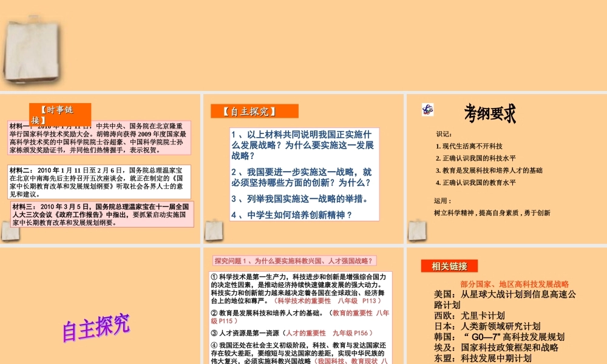Click the line 西欧：尤里卡计划
Image resolution: width=607 pixels, height=364 pixels.
(x=469, y=315)
